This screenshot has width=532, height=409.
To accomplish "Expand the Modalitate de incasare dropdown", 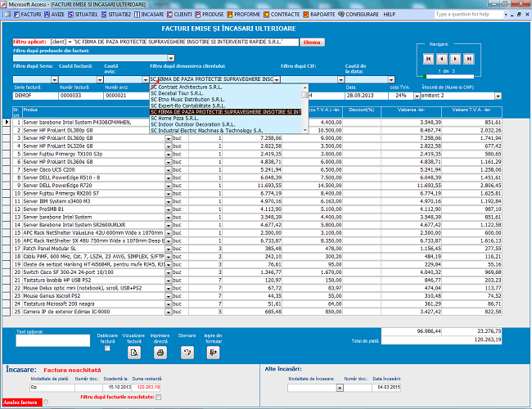I will [x=340, y=388].
